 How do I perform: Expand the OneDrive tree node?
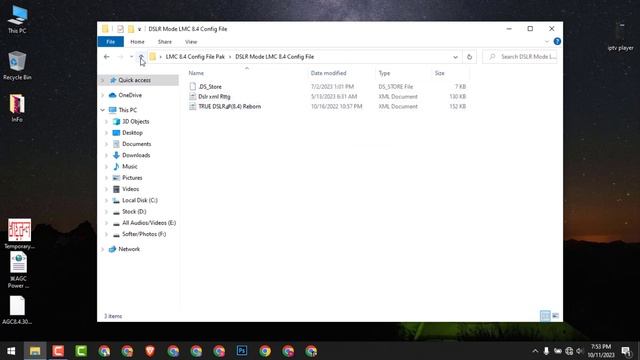coord(102,95)
